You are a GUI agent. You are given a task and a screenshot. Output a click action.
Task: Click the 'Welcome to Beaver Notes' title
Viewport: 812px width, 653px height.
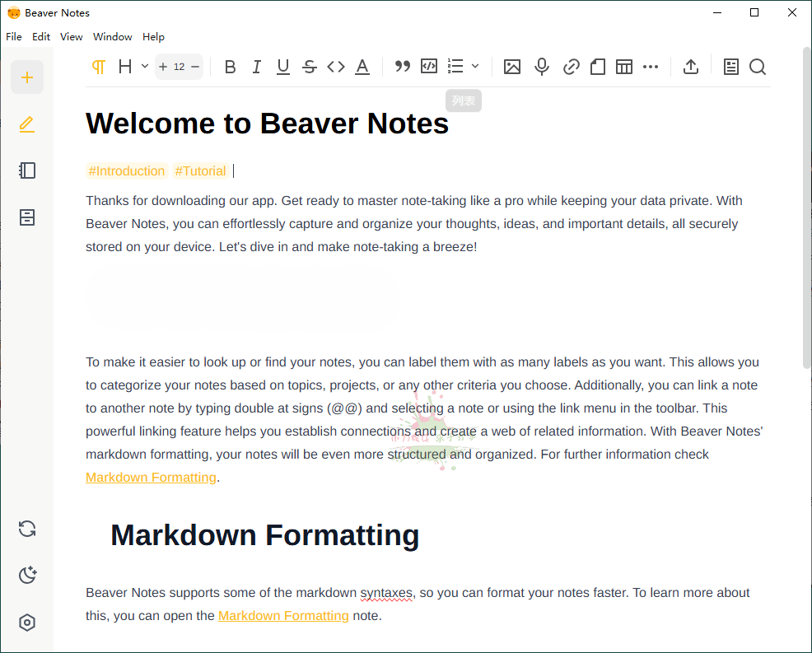tap(267, 124)
